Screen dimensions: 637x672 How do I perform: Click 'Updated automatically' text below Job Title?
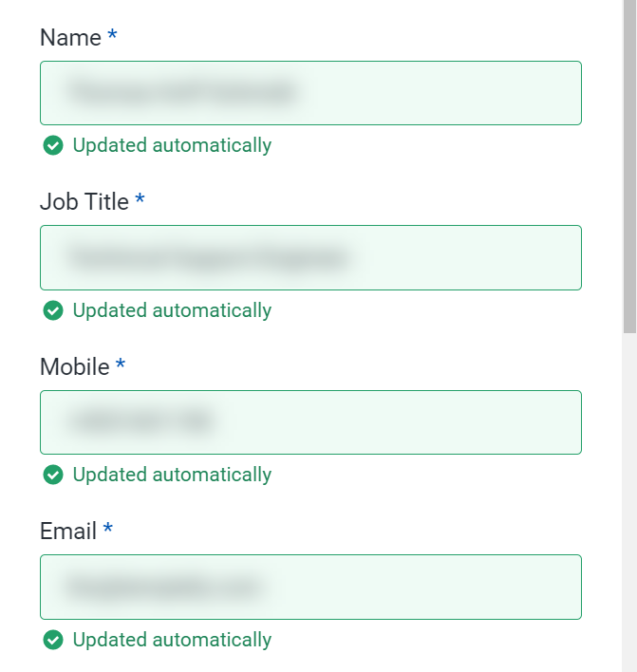coord(172,310)
